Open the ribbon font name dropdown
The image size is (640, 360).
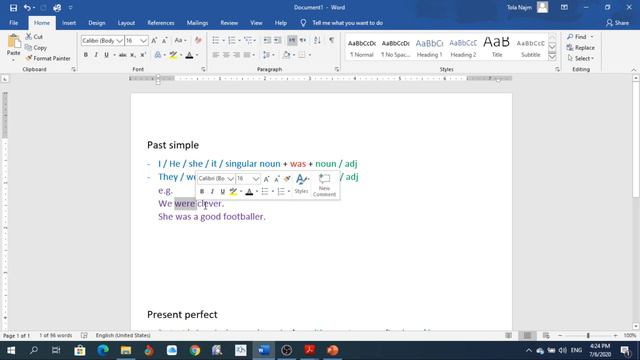pos(119,41)
